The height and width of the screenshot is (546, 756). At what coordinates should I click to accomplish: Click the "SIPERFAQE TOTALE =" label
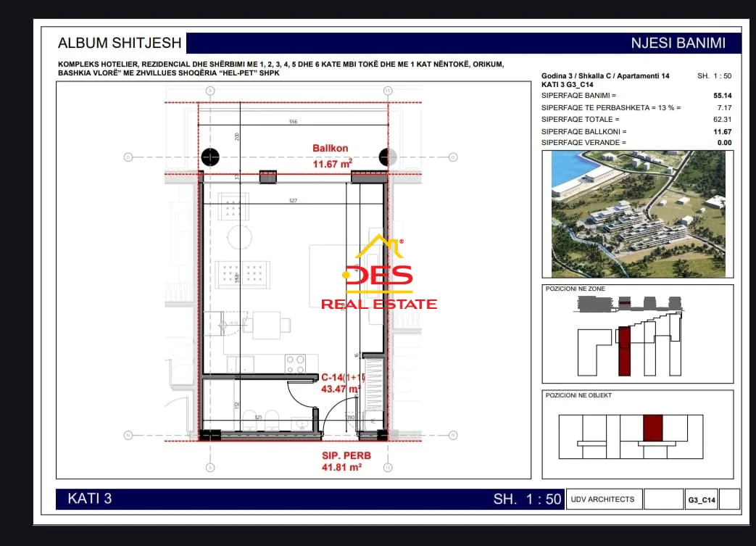(580, 119)
